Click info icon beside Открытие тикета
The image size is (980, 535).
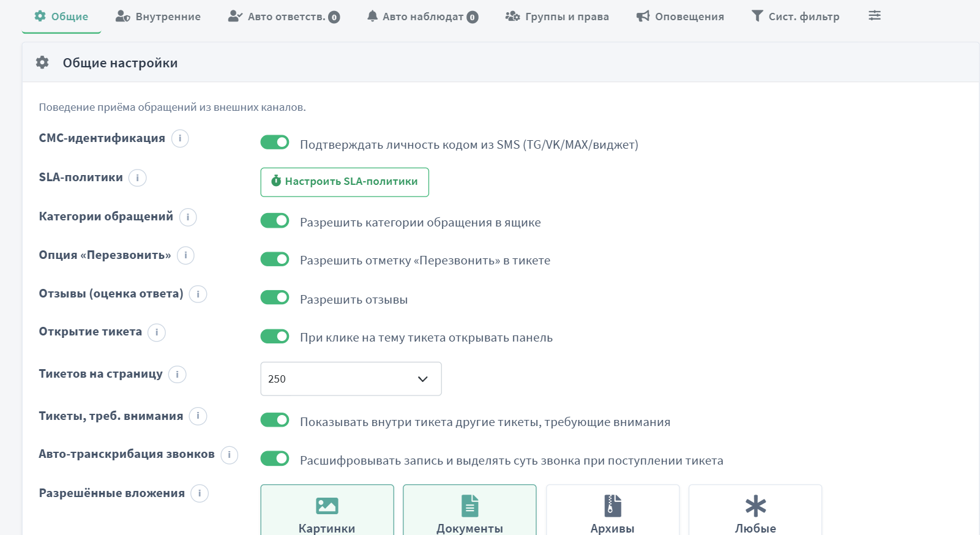tap(157, 332)
